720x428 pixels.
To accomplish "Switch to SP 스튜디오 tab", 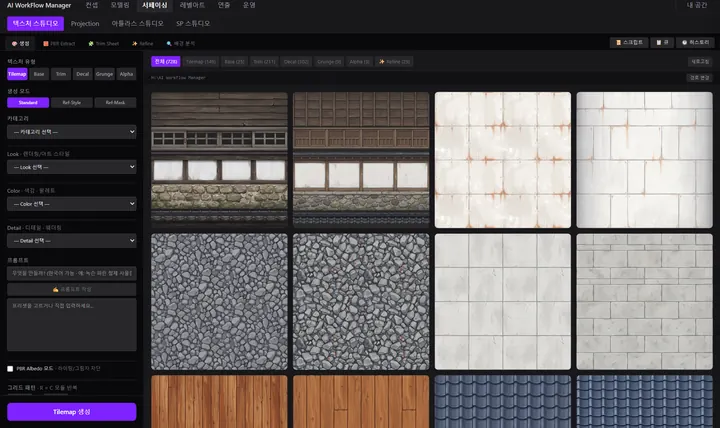I will [193, 23].
